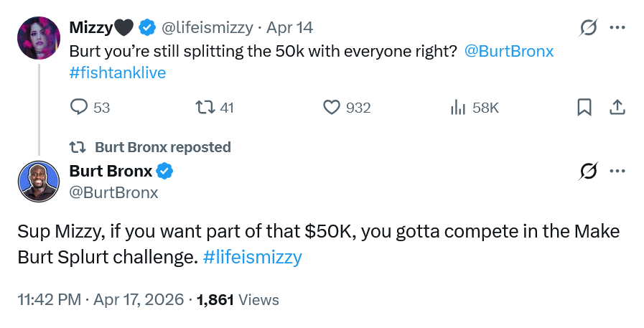644x328 pixels.
Task: Open the three-dot menu on Burt Bronx's tweet
Action: click(x=617, y=172)
